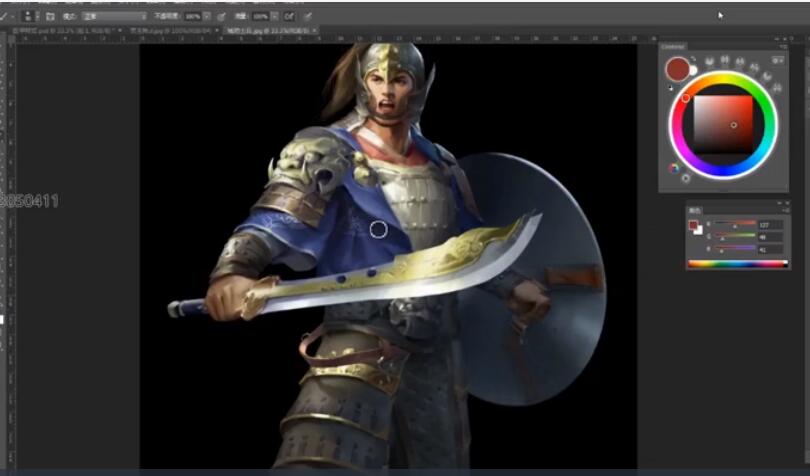
Task: Open the Color panel flyout menu
Action: point(785,210)
